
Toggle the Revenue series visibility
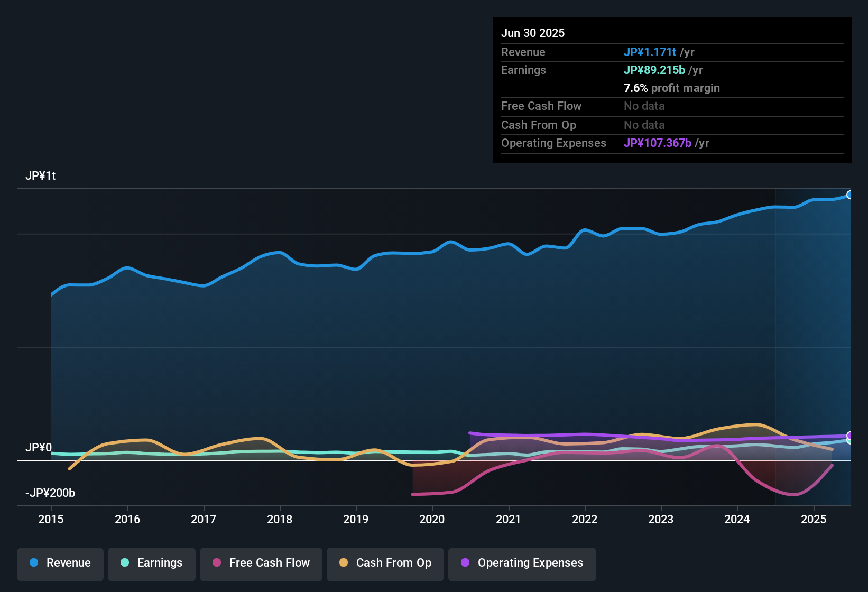click(60, 563)
